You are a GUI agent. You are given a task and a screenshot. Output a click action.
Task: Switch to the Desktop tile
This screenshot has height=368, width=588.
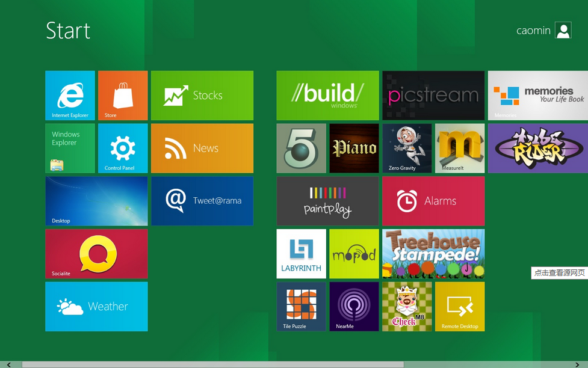pos(96,201)
